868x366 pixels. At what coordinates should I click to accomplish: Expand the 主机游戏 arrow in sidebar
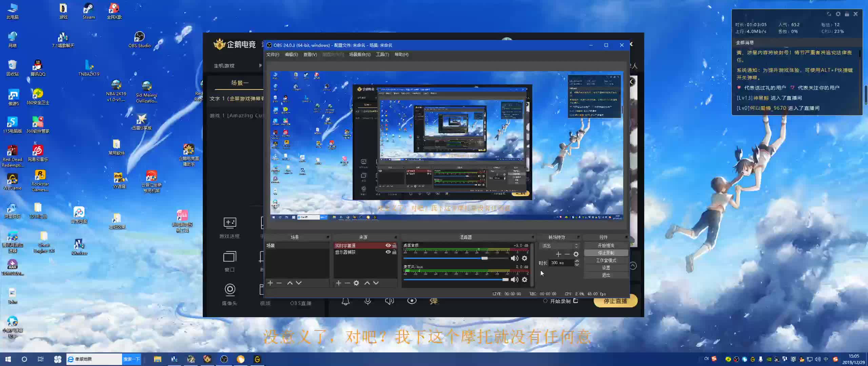(x=260, y=65)
